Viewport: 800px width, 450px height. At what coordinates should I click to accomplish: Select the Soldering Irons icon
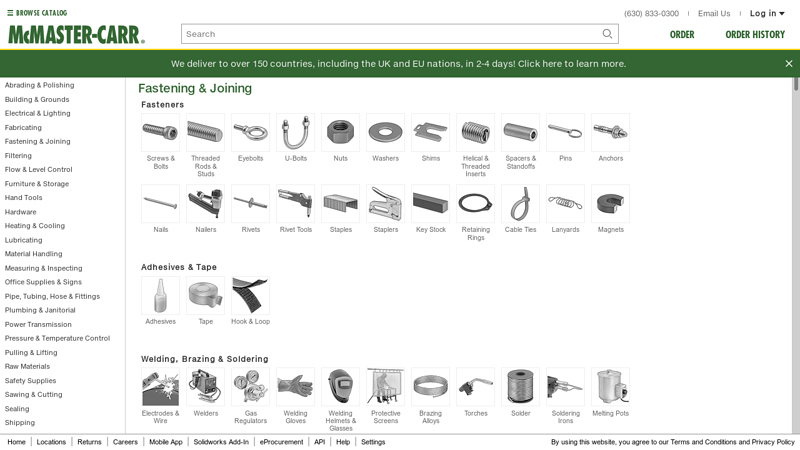[565, 387]
